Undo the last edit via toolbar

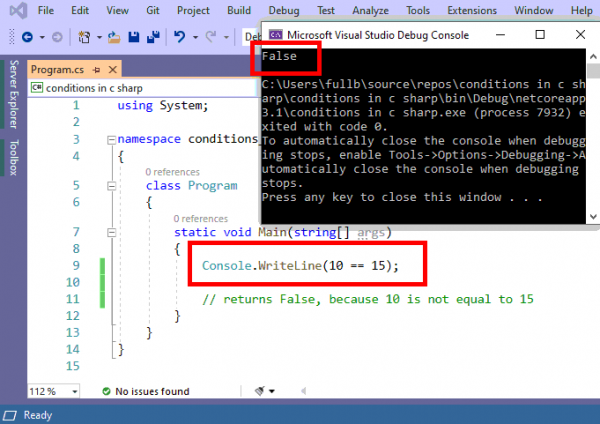179,37
